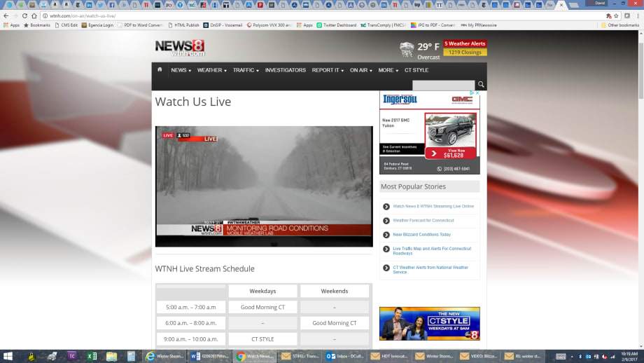The height and width of the screenshot is (363, 644).
Task: Click View Now $61,628 in the GMC ad
Action: [451, 153]
